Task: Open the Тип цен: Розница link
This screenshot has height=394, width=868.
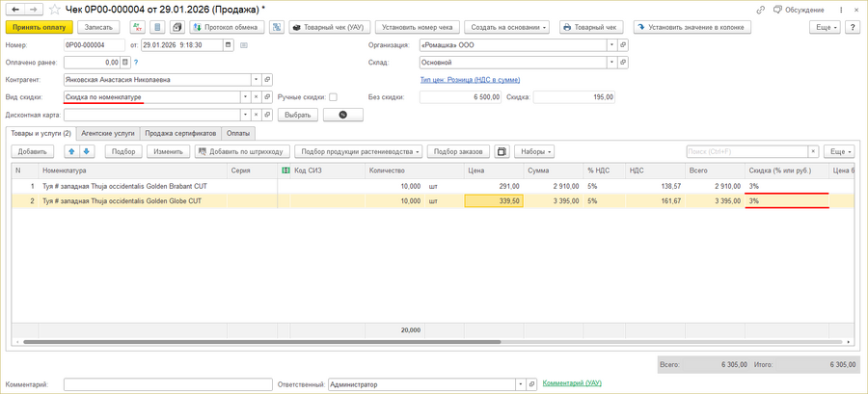Action: [x=470, y=80]
